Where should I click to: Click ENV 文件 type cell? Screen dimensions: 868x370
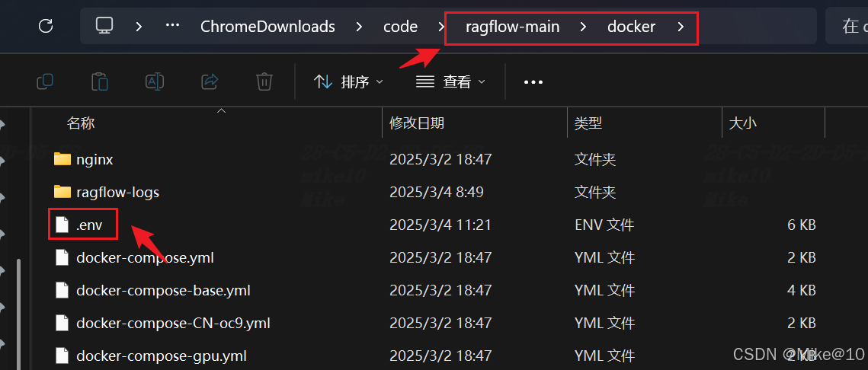coord(604,225)
